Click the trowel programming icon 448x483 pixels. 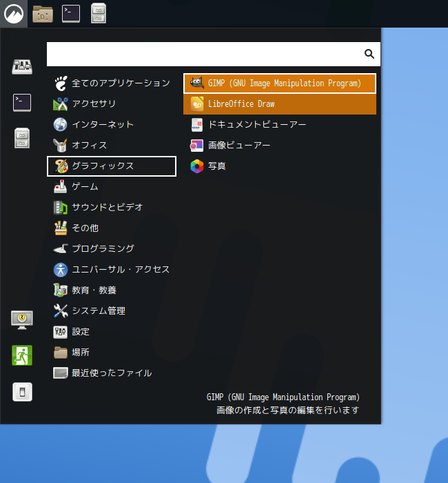pos(61,248)
